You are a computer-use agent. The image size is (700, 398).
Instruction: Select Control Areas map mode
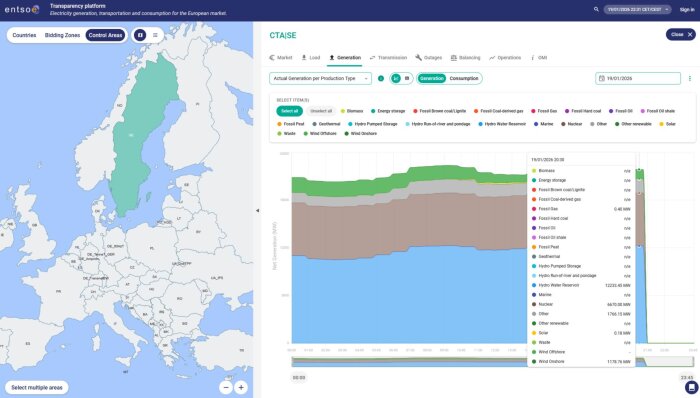point(105,35)
